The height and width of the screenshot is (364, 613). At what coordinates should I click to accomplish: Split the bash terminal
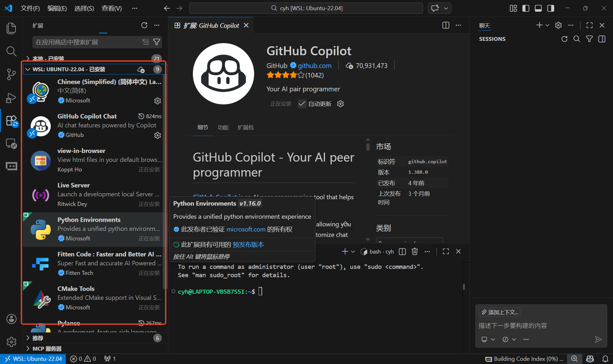[402, 251]
